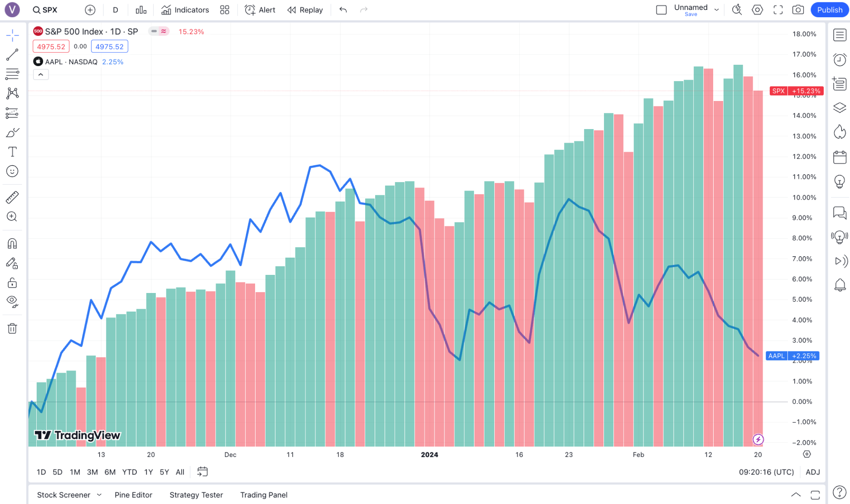Collapse the legend with the chevron
Viewport: 850px width, 504px height.
click(x=41, y=75)
